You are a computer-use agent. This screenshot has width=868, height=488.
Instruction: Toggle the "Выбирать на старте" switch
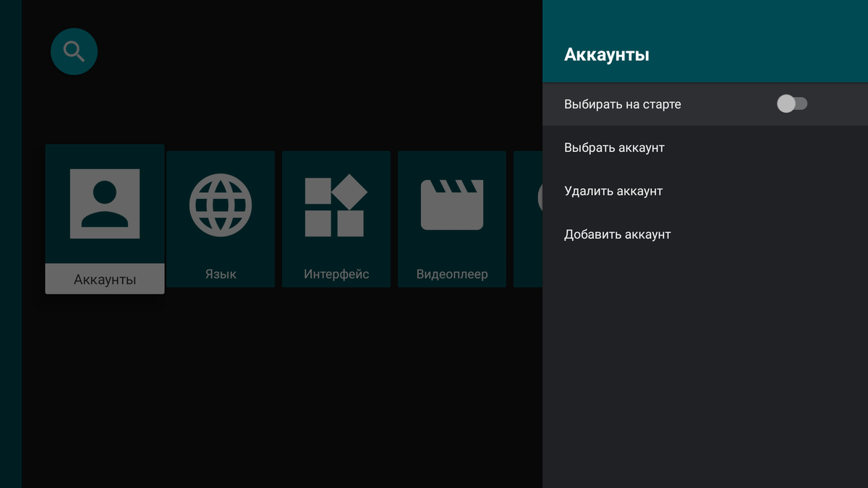(793, 104)
